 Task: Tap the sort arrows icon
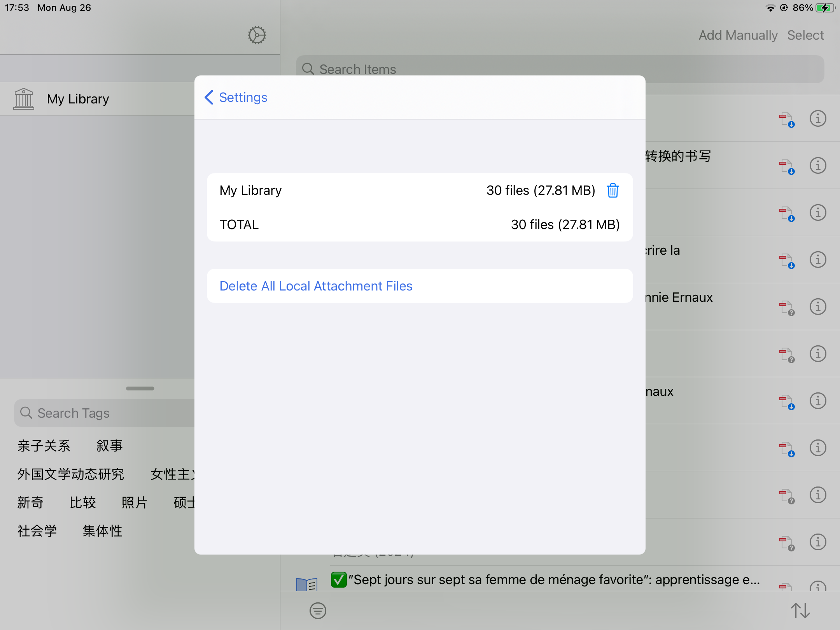(800, 611)
